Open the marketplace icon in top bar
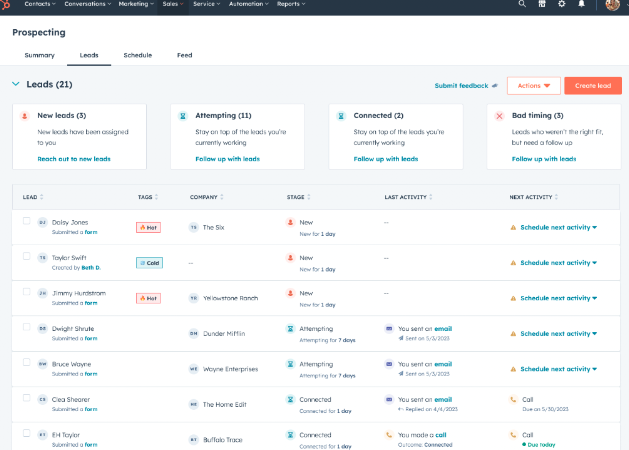This screenshot has height=450, width=629. click(x=542, y=4)
